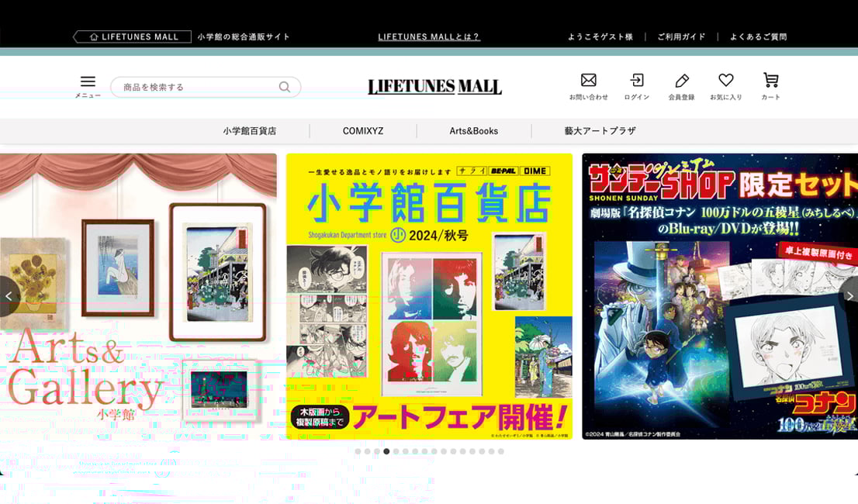Switch to Arts&Books navigation tab
This screenshot has width=858, height=504.
[473, 131]
